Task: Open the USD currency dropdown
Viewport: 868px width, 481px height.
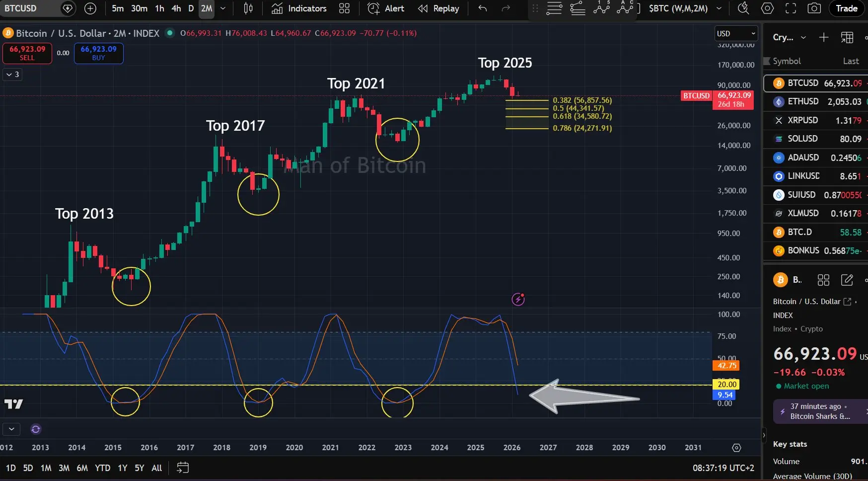Action: tap(736, 33)
